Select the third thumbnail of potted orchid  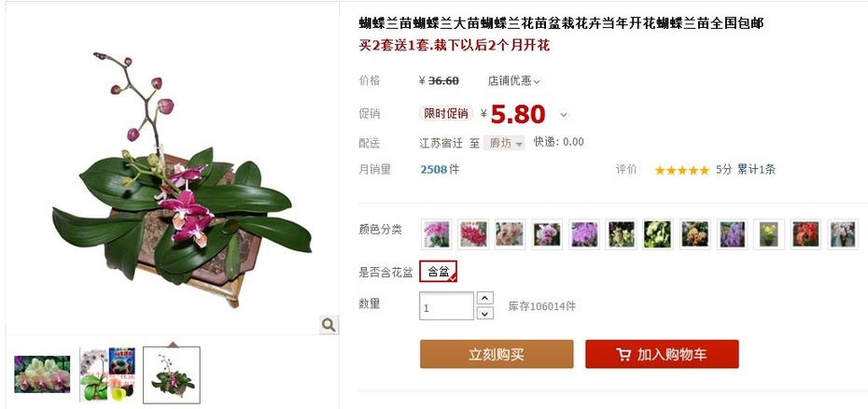pyautogui.click(x=172, y=375)
